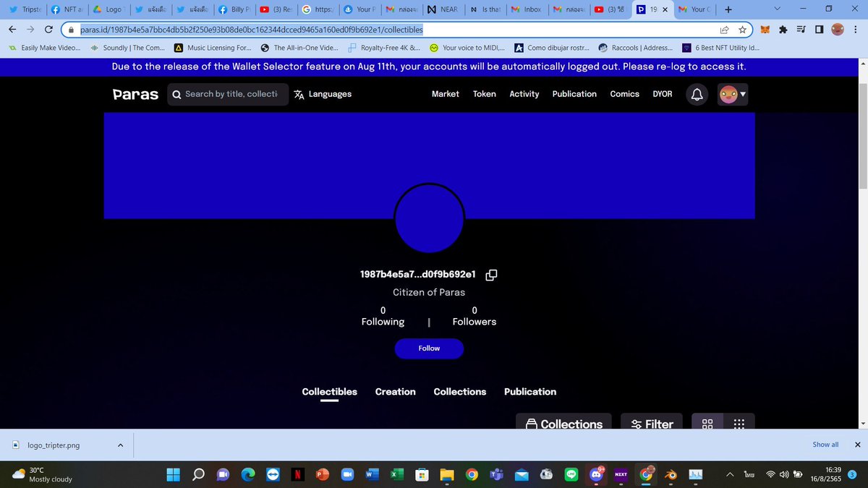Screen dimensions: 868x488
Task: Switch to the Inbox Gmail tab
Action: [526, 9]
